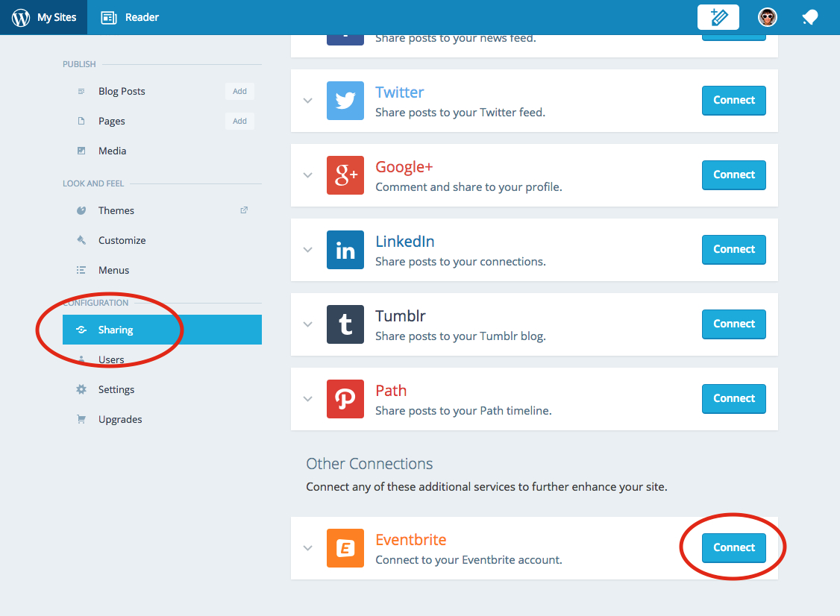This screenshot has width=840, height=616.
Task: Open Settings in sidebar
Action: click(116, 389)
